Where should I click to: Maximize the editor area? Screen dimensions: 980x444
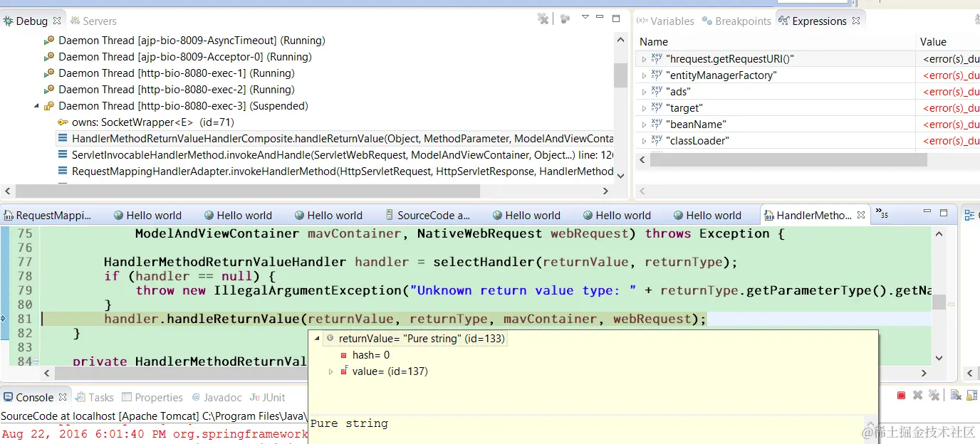(944, 213)
